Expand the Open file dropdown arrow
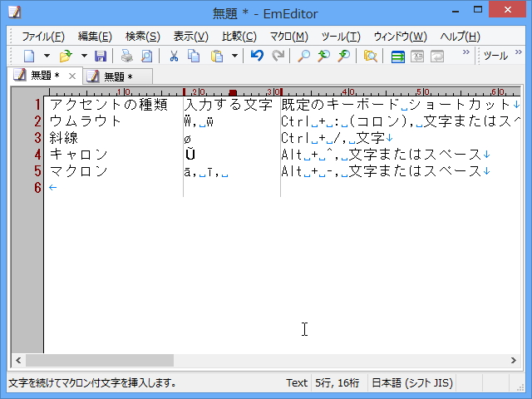 click(x=84, y=56)
